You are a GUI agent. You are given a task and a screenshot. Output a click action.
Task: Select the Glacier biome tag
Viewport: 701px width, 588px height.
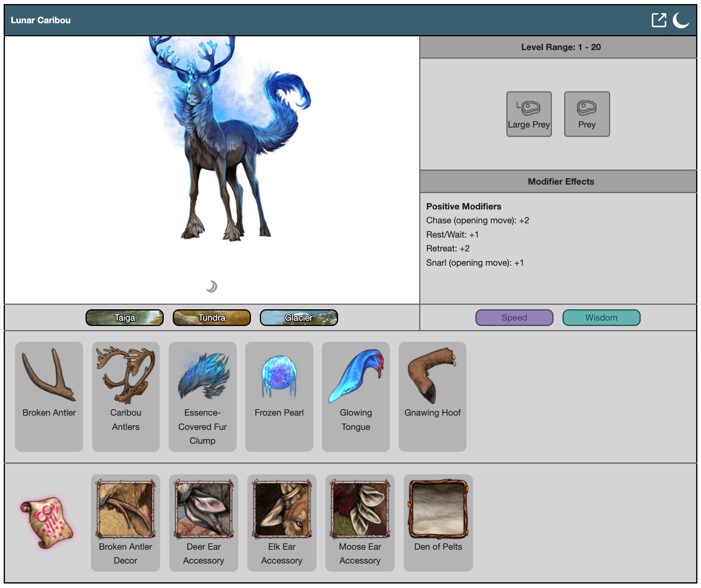(x=299, y=318)
